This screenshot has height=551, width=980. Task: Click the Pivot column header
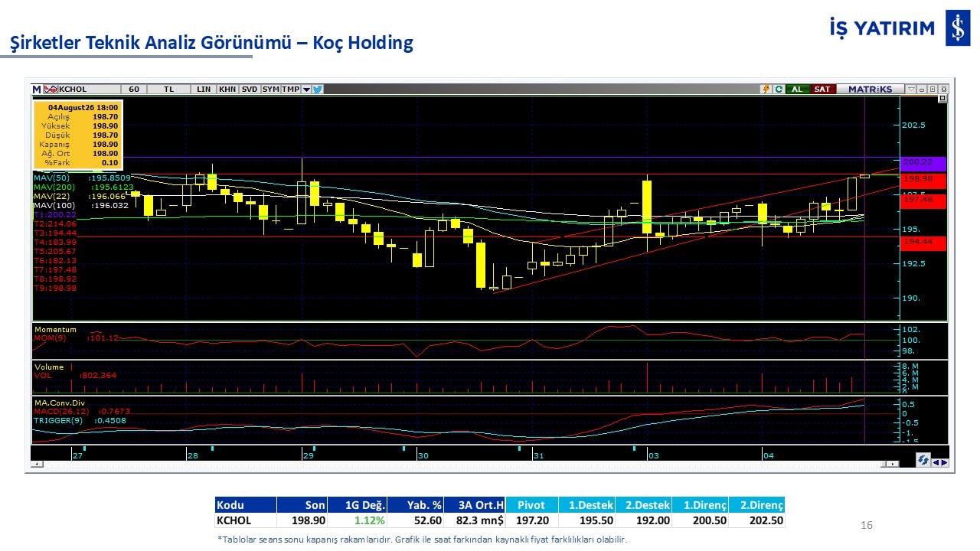coord(531,505)
